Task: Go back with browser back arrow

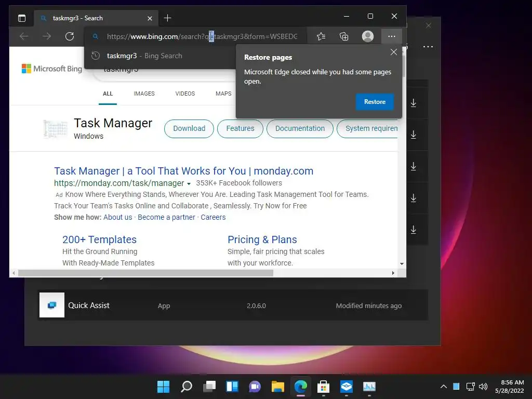Action: [x=24, y=36]
